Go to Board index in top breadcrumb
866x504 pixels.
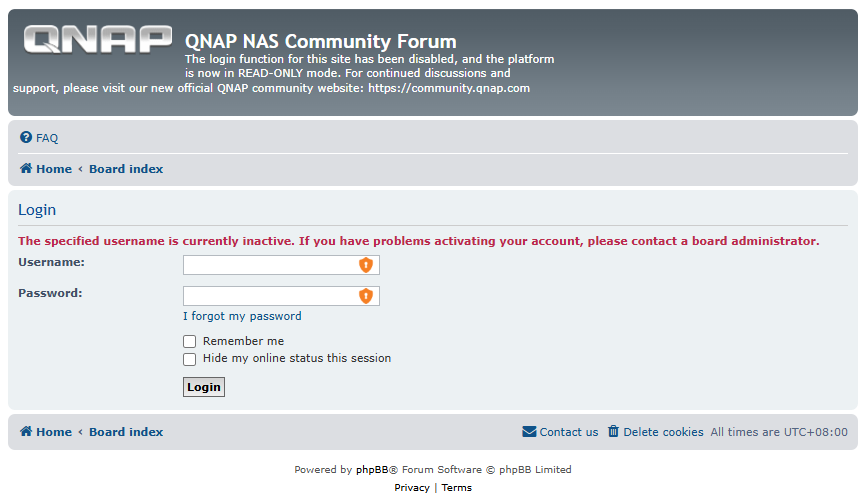[x=126, y=169]
